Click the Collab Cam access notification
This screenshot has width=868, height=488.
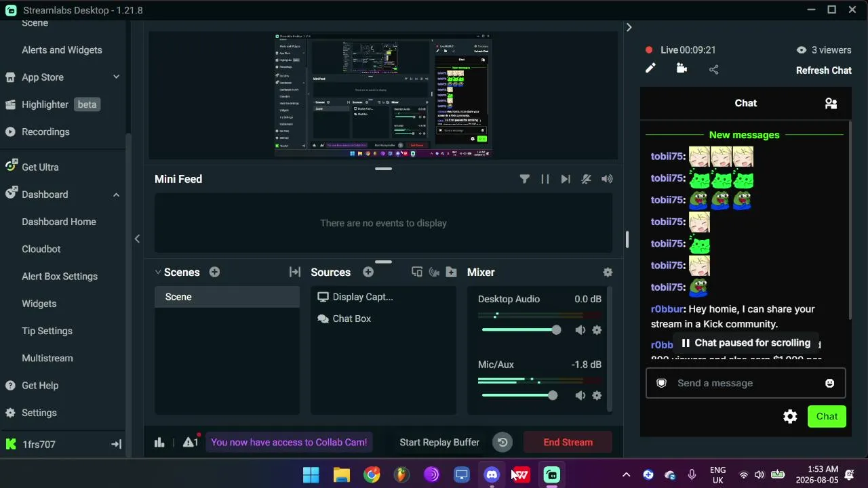point(289,443)
